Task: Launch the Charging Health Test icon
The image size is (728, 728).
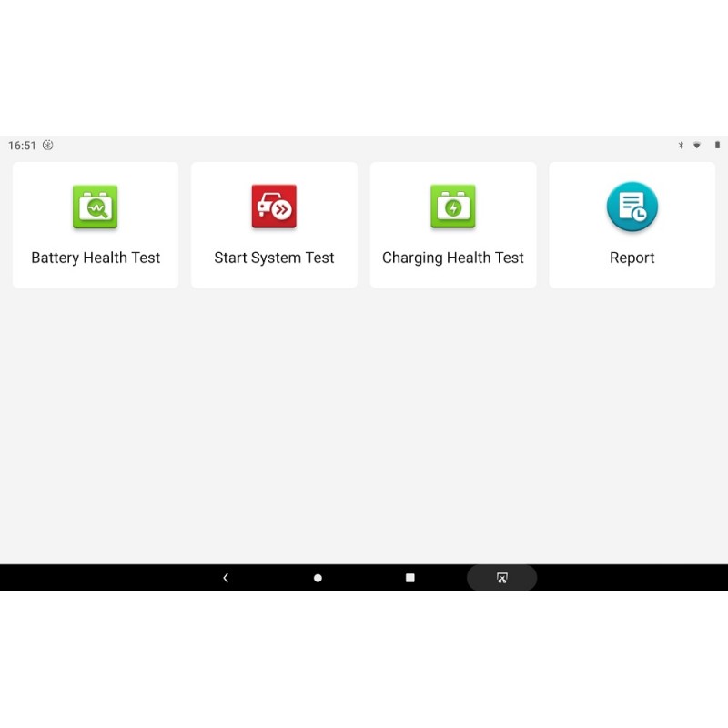Action: [452, 207]
